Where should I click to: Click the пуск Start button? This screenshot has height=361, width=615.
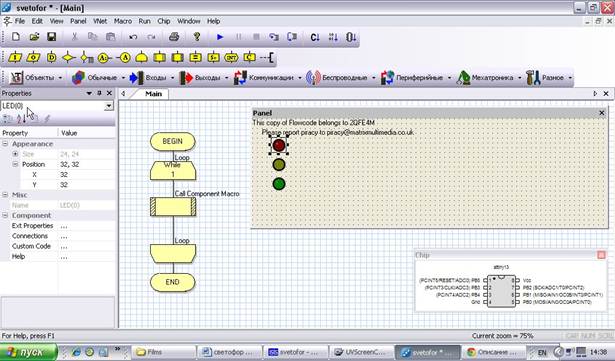click(x=29, y=352)
